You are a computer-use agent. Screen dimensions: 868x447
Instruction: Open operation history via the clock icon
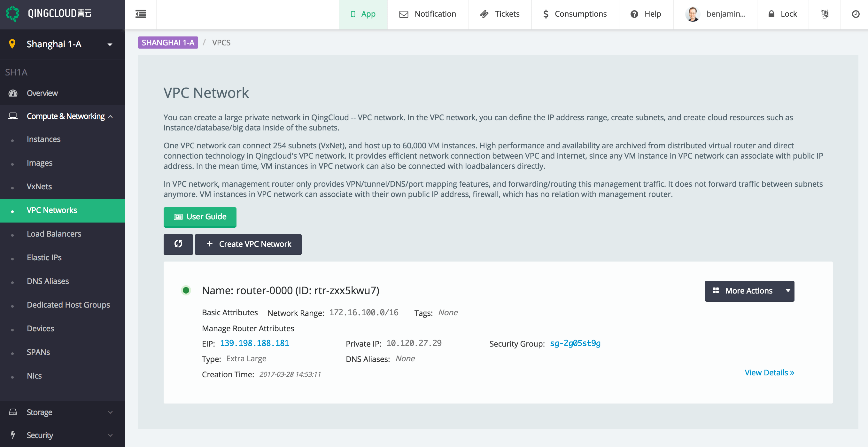tap(856, 14)
